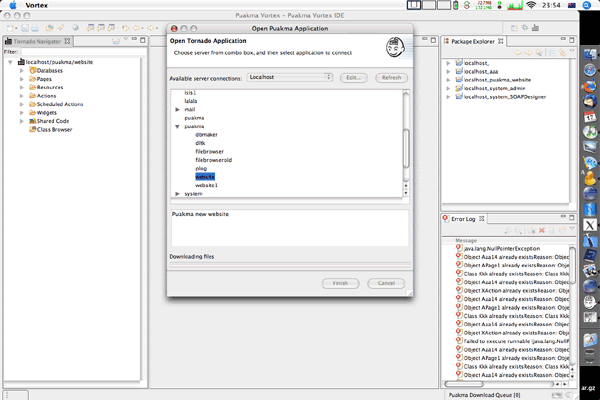The height and width of the screenshot is (400, 600).
Task: Select the website1 application
Action: click(206, 185)
